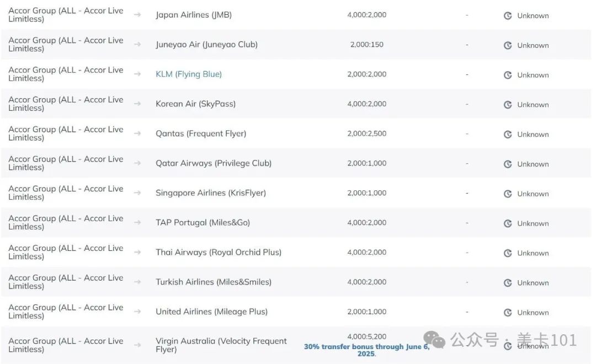596x364 pixels.
Task: Click the arrow icon in Qatar Airways row
Action: 137,163
